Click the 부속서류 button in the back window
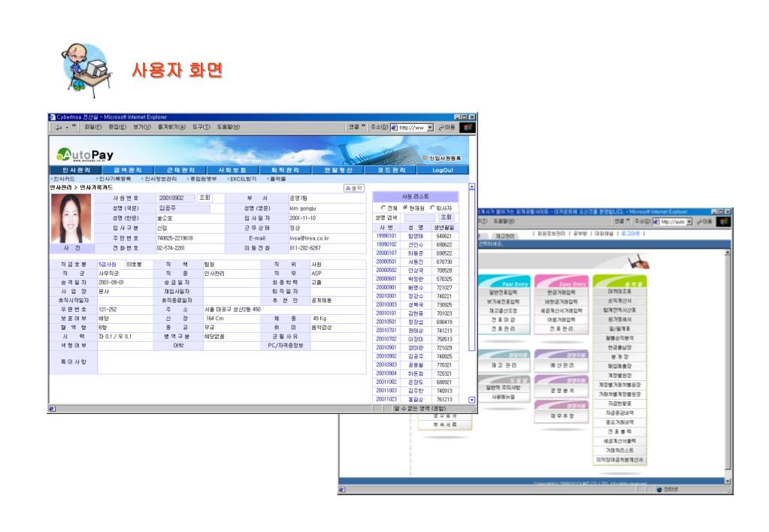The height and width of the screenshot is (532, 769). point(445,425)
